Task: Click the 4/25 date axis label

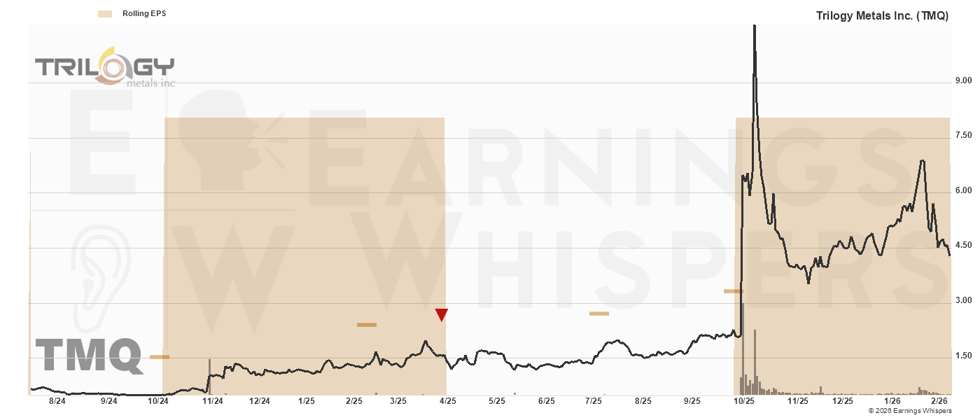Action: (x=447, y=401)
